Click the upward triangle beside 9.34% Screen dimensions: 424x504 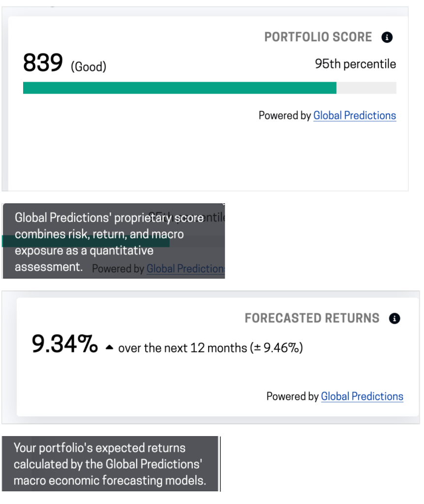pyautogui.click(x=109, y=348)
